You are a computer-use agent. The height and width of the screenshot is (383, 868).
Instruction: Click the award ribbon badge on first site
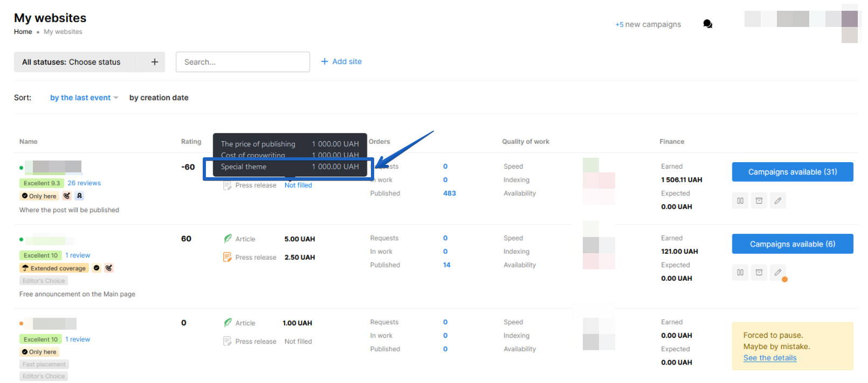79,196
